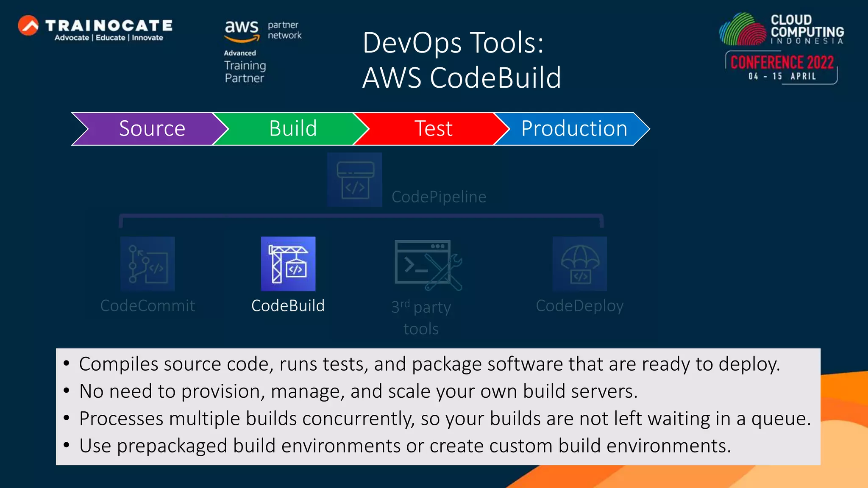This screenshot has width=868, height=488.
Task: Click the 'Advanced Training Partner' text
Action: tap(245, 67)
